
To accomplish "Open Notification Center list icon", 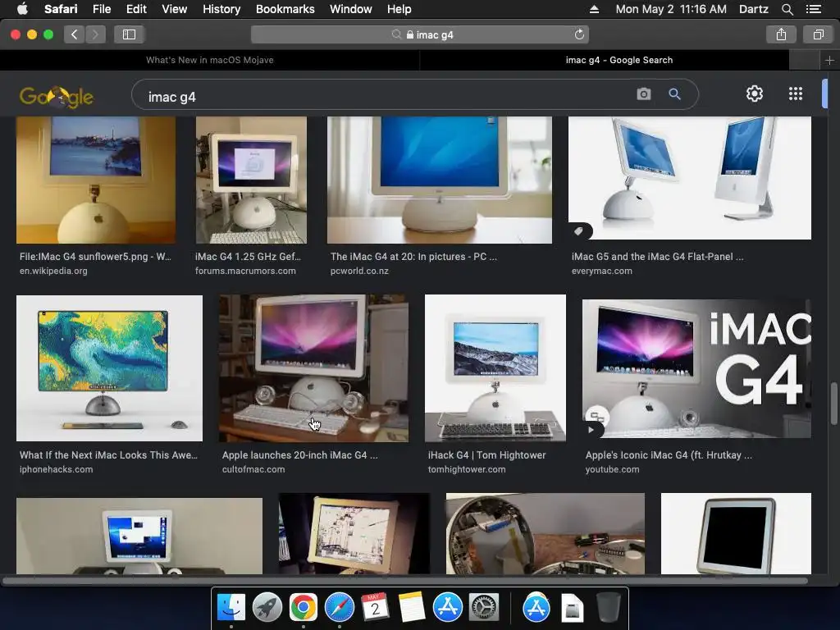I will [814, 9].
